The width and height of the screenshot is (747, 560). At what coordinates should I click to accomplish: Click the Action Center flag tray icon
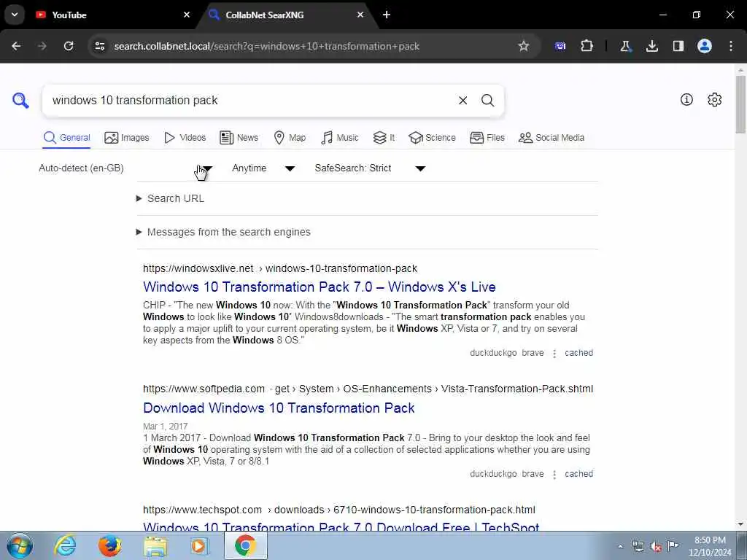click(673, 546)
